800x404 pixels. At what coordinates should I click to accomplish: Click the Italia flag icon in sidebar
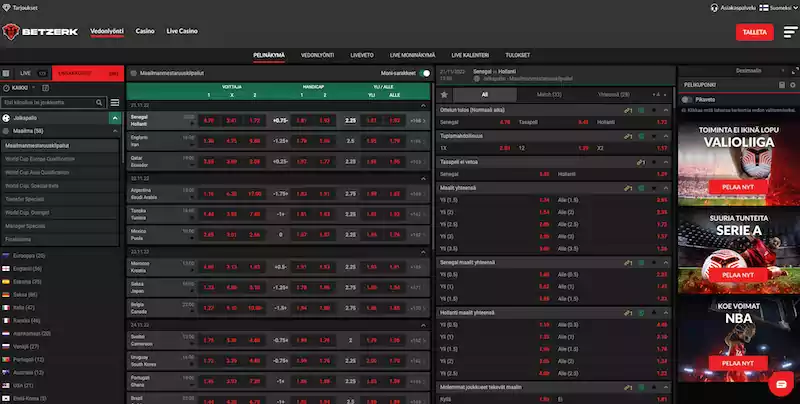(x=6, y=308)
